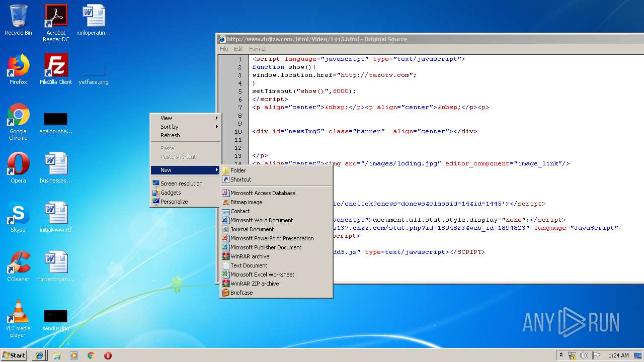
Task: Open Internet Explorer in the taskbar
Action: pos(39,355)
